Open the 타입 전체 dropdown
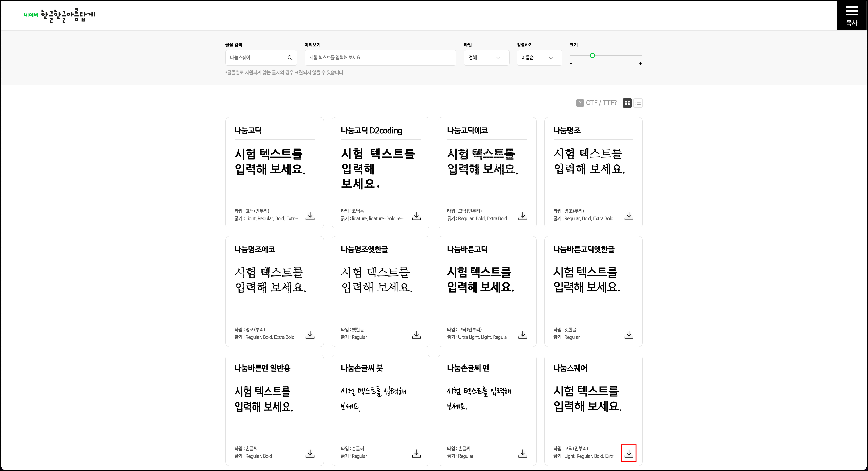 (486, 58)
